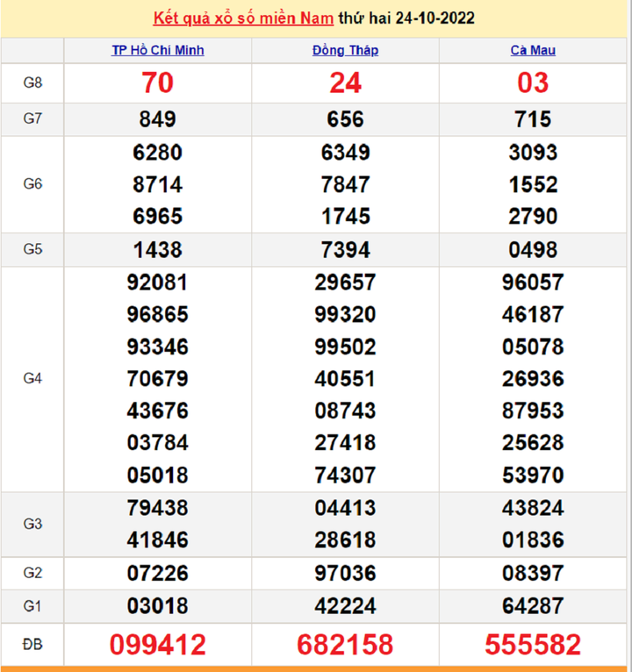Screen dimensions: 632x672
Task: Open the Đồng Tháp province link
Action: [345, 50]
